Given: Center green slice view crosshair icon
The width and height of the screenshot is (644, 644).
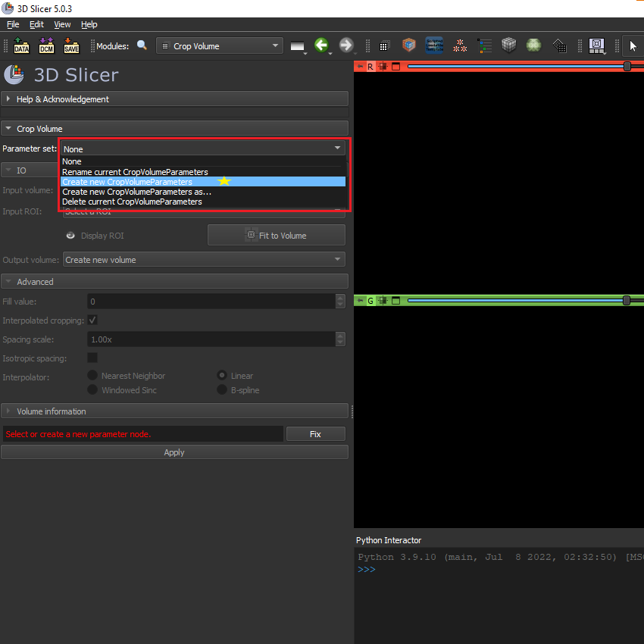Looking at the screenshot, I should 383,301.
